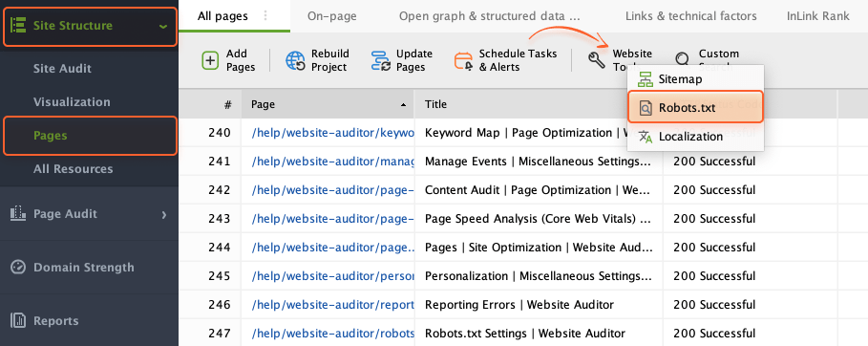Switch to All pages tab
The width and height of the screenshot is (868, 346).
[x=222, y=16]
